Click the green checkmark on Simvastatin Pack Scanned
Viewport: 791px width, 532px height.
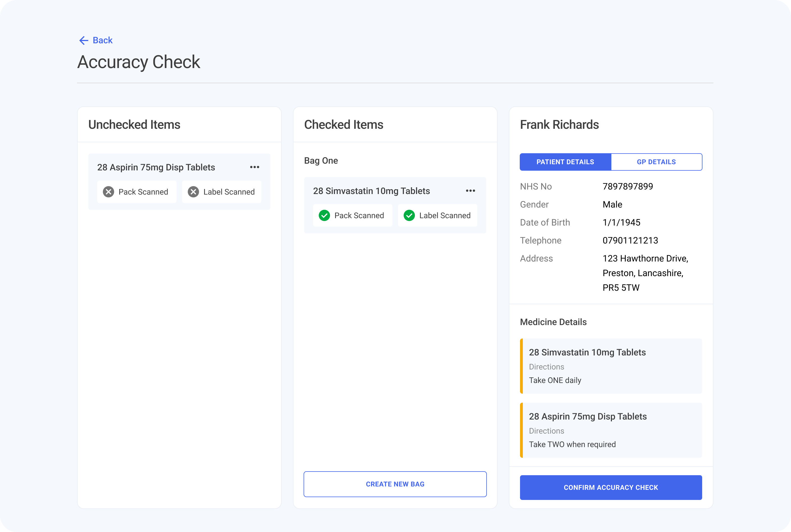[324, 215]
